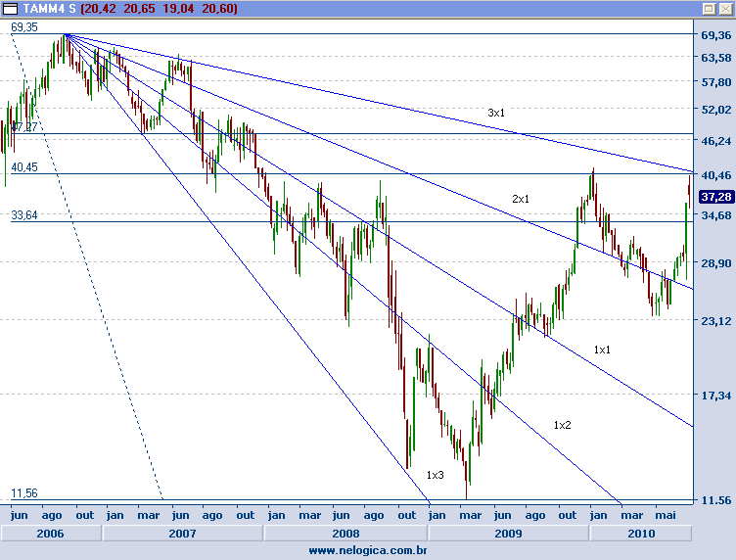Screen dimensions: 736x560
Task: Maximize the TAMM4 chart window
Action: click(710, 8)
